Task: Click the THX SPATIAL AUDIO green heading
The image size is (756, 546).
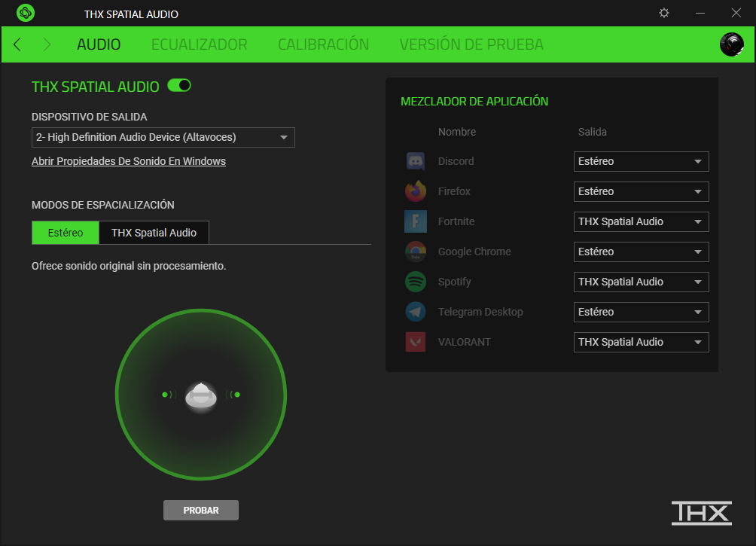Action: tap(96, 87)
